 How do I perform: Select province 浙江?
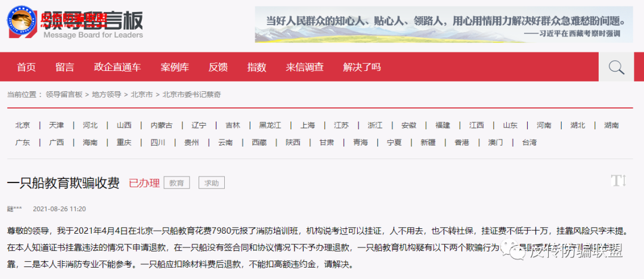pos(375,125)
